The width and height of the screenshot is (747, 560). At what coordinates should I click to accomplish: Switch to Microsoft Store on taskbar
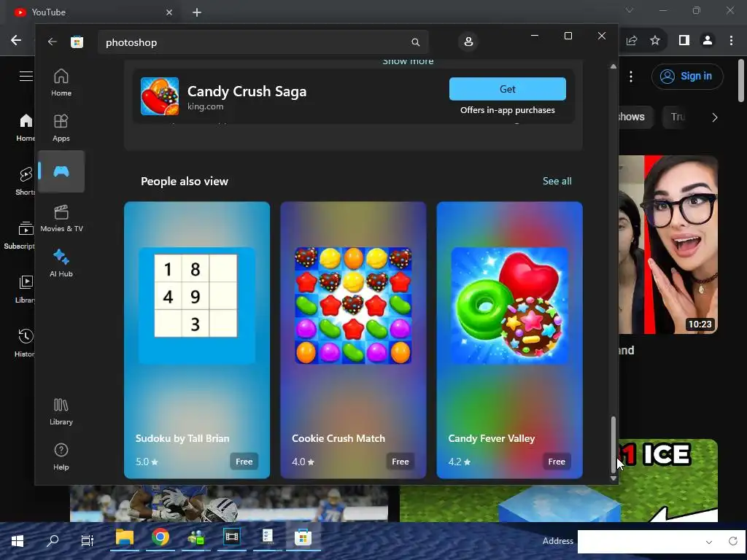tap(303, 537)
